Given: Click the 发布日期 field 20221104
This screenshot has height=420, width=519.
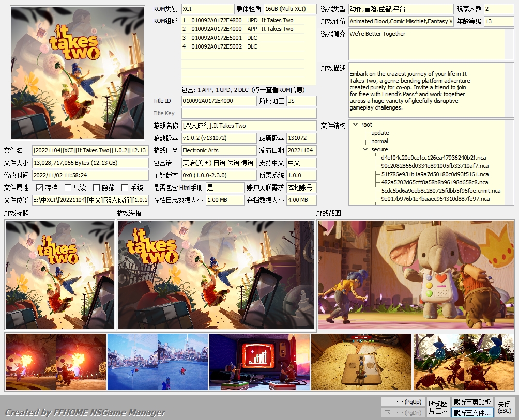Looking at the screenshot, I should pos(301,150).
